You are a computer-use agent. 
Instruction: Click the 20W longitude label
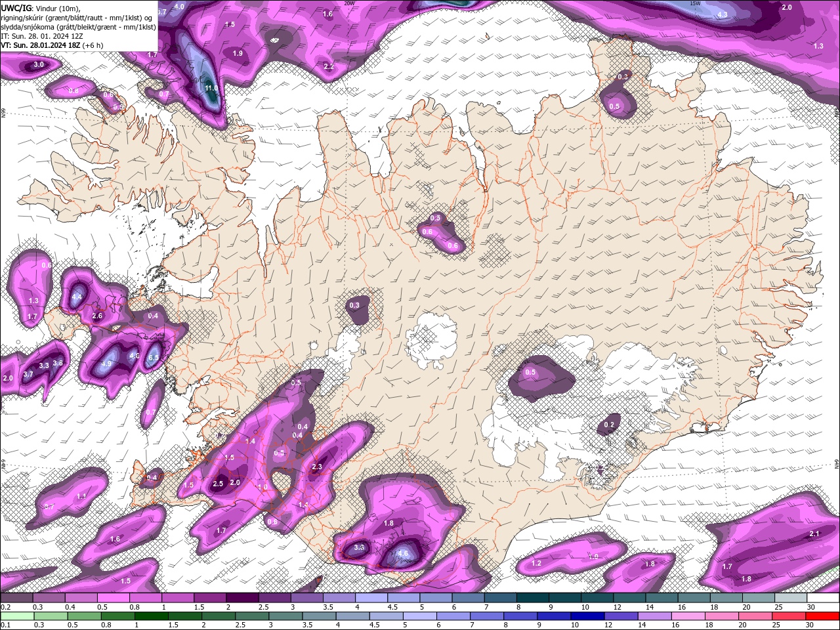point(350,3)
